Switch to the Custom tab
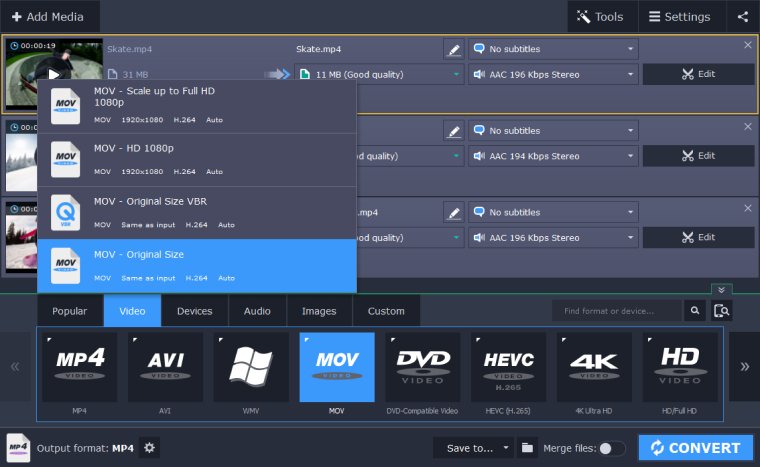 click(x=386, y=311)
